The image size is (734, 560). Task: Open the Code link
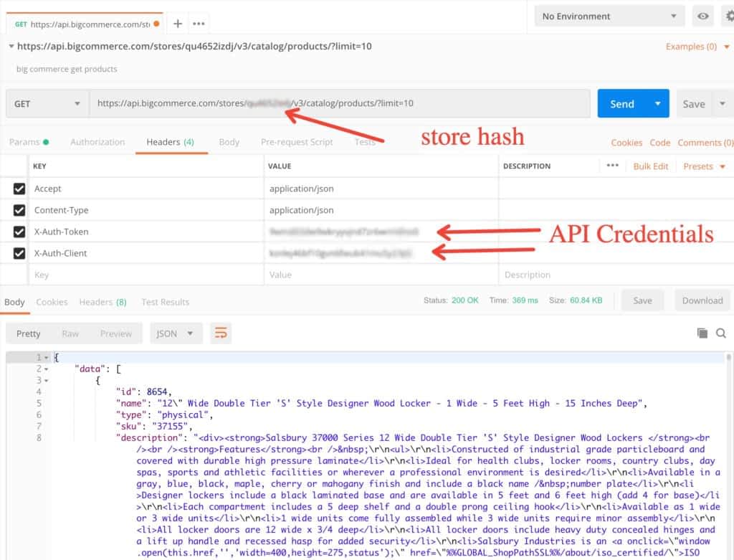[x=659, y=143]
